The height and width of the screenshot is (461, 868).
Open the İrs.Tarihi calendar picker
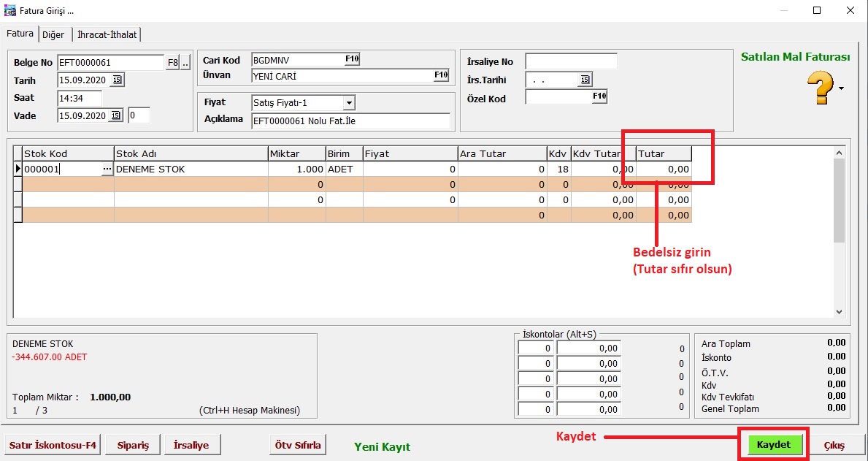(585, 80)
